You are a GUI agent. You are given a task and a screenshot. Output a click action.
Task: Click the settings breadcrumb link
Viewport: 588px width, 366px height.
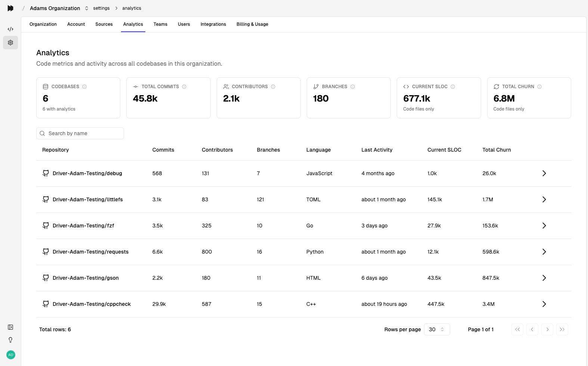(x=101, y=8)
